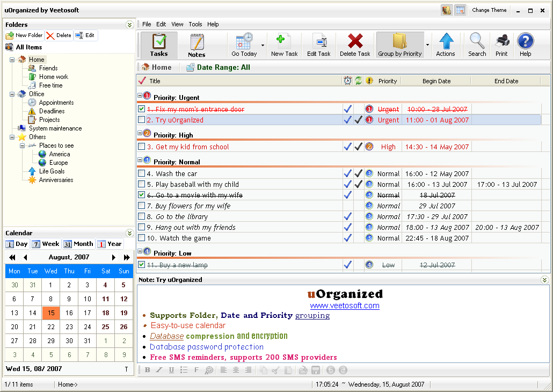
Task: Uncheck the "Fix my mom's entrance door" task
Action: tap(141, 109)
